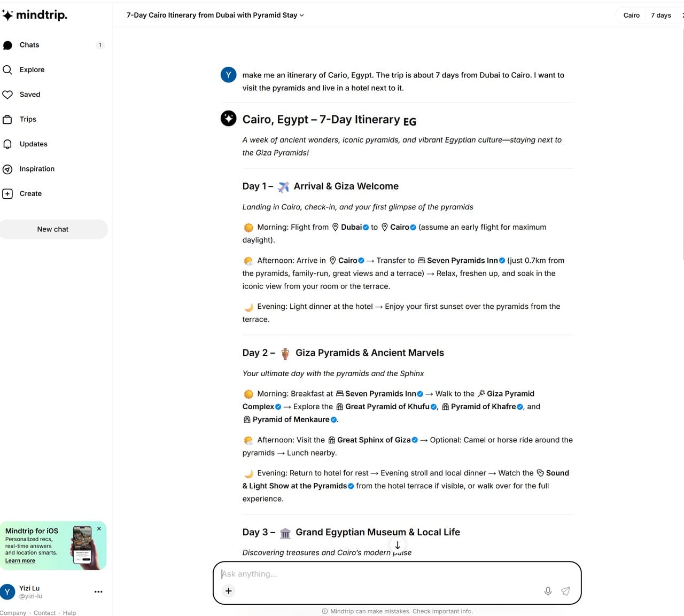Open the Trips menu item

28,119
